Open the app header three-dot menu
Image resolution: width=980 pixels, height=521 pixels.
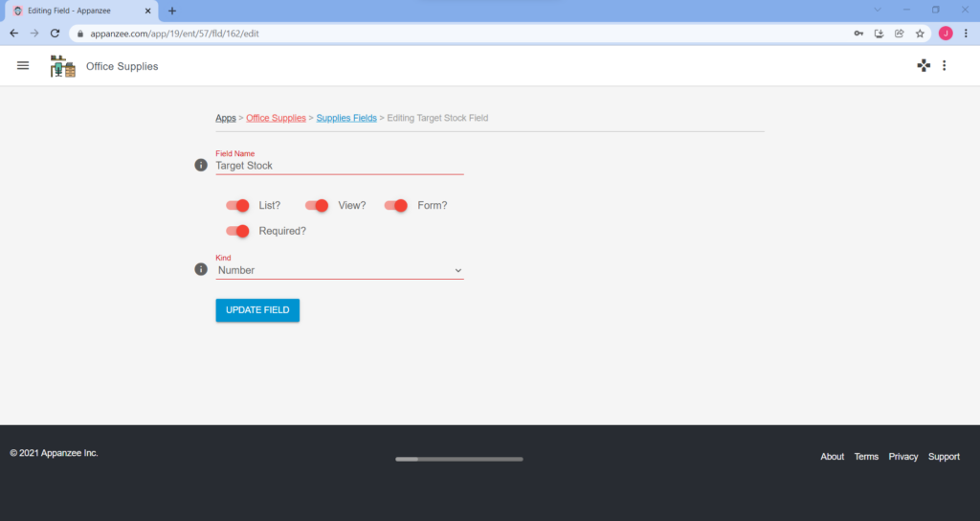[945, 66]
